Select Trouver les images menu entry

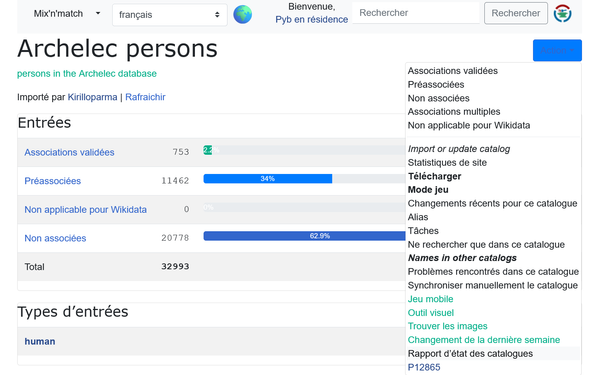tap(448, 326)
